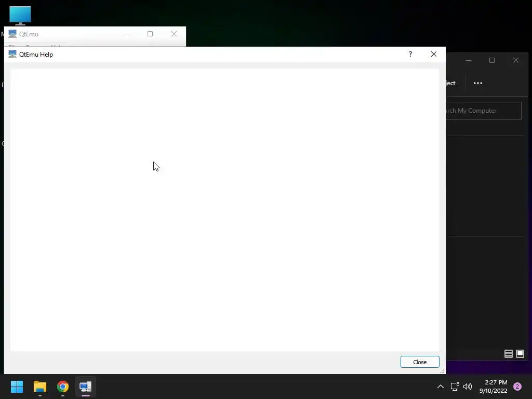Click the QtEmu main window title icon

pos(12,34)
